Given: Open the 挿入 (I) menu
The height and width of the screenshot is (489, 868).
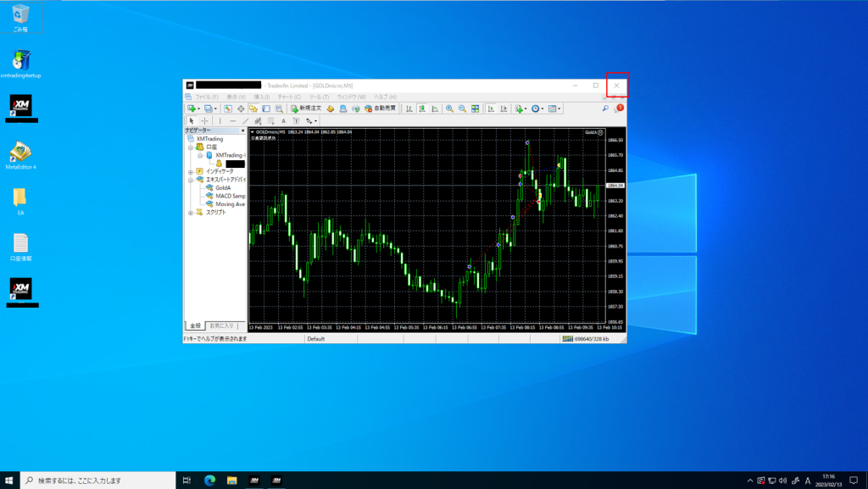Looking at the screenshot, I should [261, 97].
